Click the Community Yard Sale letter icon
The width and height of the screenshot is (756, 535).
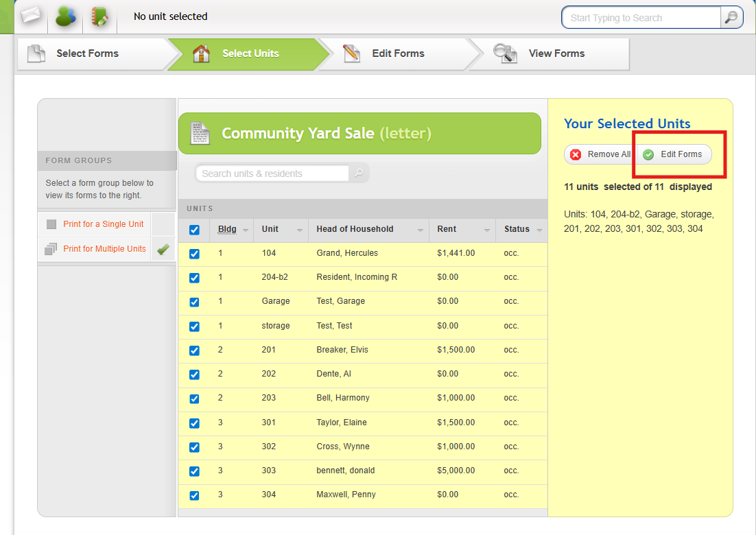coord(200,133)
